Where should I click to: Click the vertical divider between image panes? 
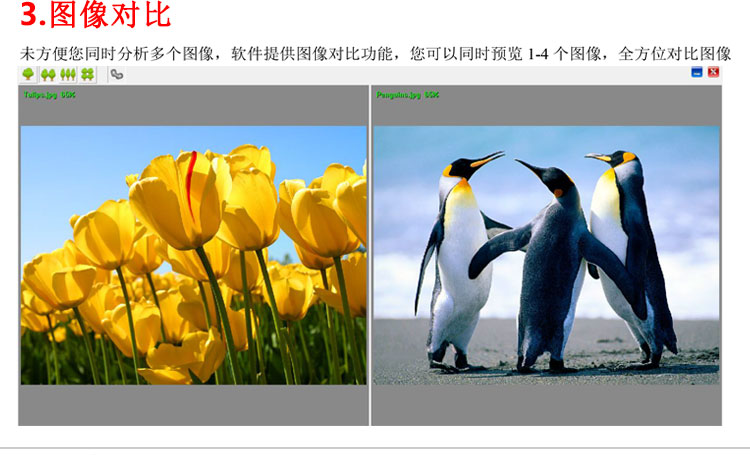click(x=370, y=255)
